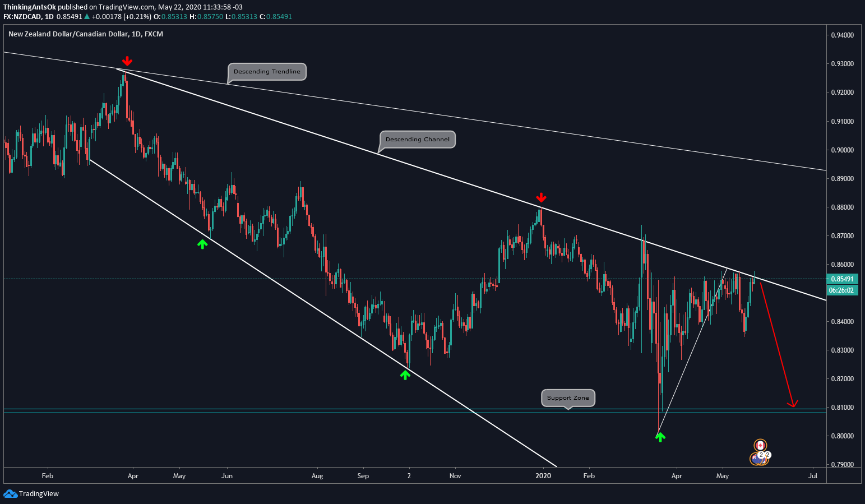Click the Nov label on the time axis
The width and height of the screenshot is (865, 504).
click(x=455, y=476)
